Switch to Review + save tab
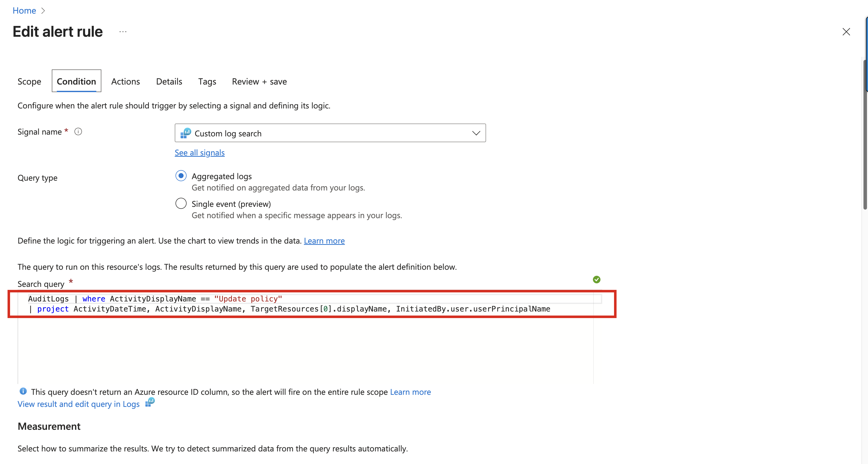This screenshot has height=464, width=868. point(259,82)
